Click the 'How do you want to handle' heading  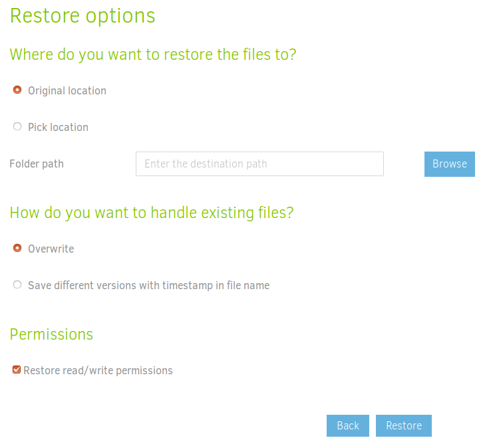pos(151,213)
